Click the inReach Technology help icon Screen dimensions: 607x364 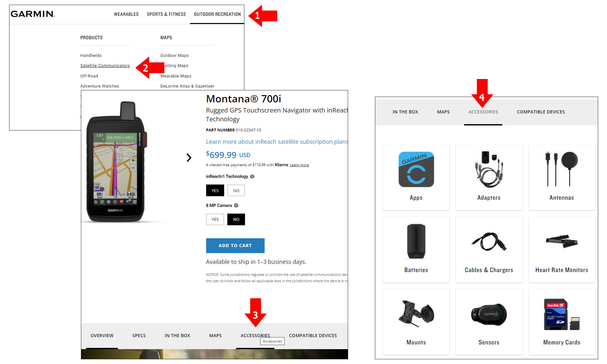pos(252,177)
